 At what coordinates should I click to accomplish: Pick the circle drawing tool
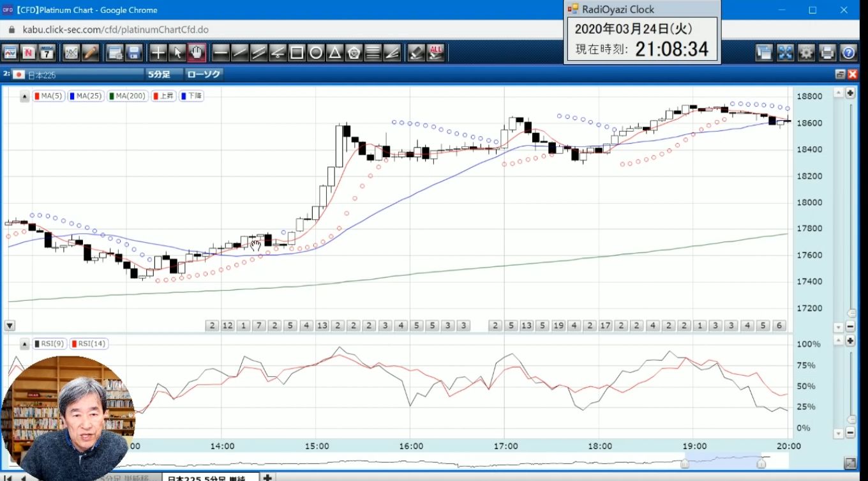[x=316, y=53]
